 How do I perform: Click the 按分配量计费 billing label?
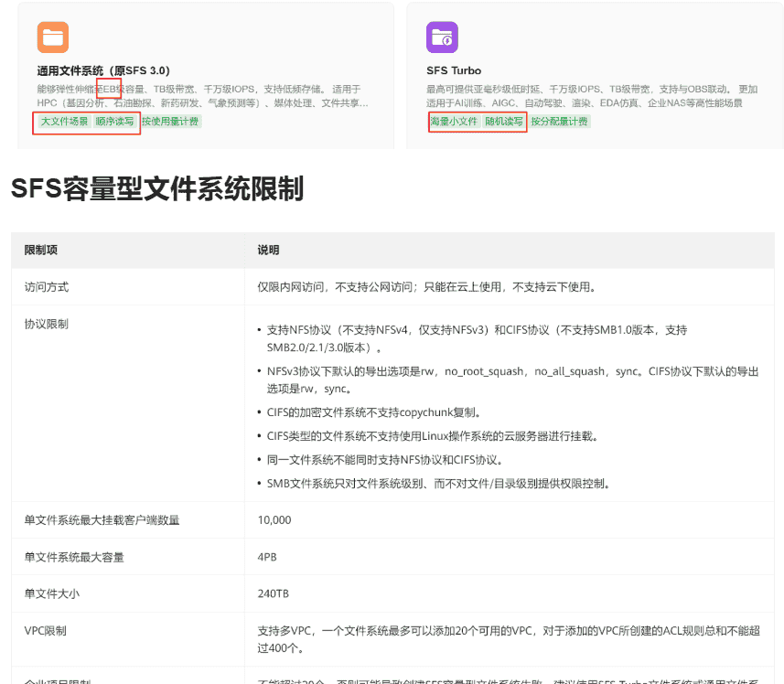pos(561,122)
